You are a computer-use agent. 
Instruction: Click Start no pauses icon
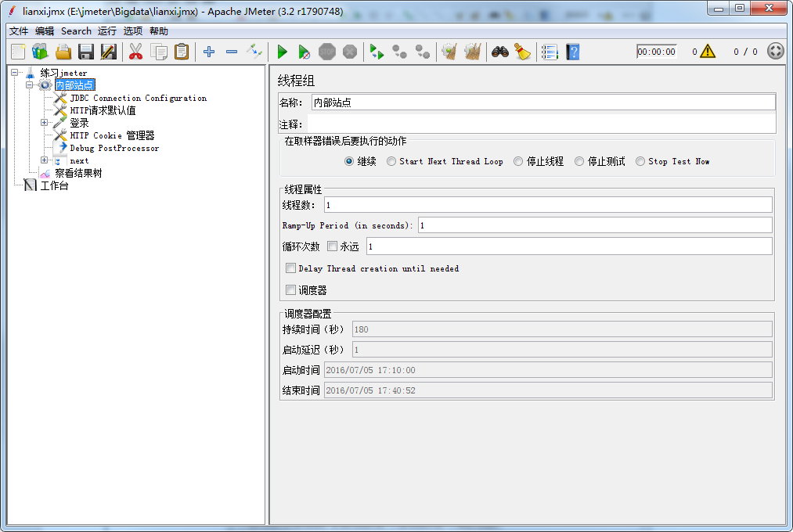point(305,52)
